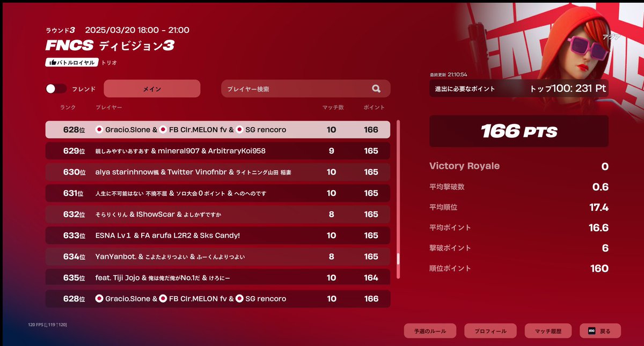Select the 634位 YanYanbot. row

(x=217, y=256)
